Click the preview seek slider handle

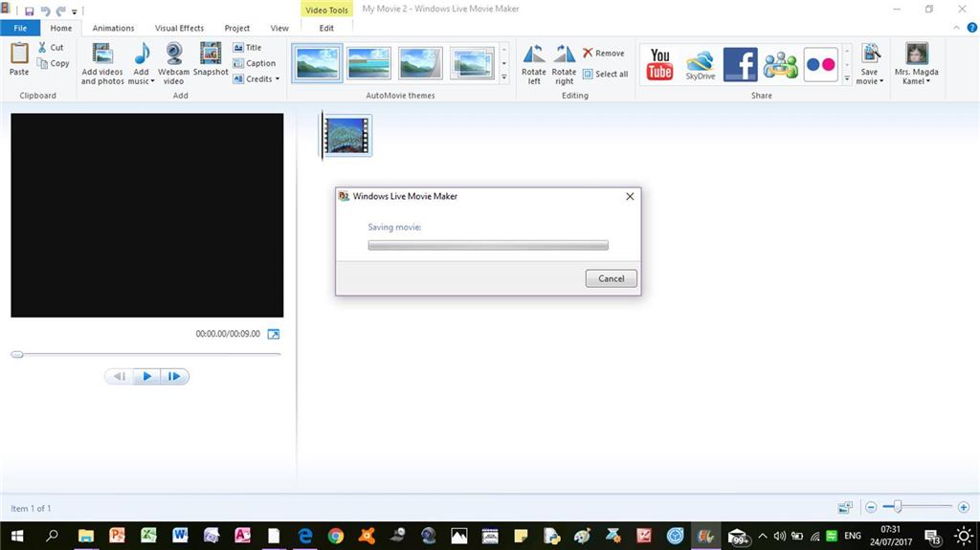point(17,354)
